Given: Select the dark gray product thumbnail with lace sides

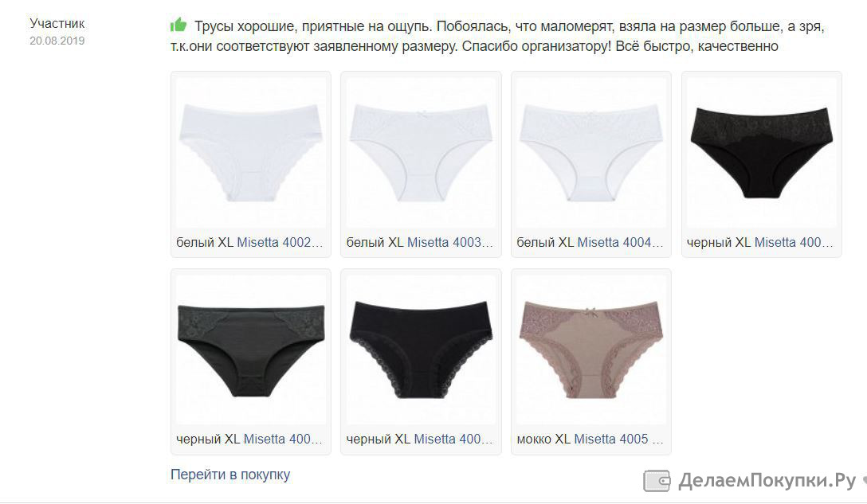Looking at the screenshot, I should tap(251, 350).
